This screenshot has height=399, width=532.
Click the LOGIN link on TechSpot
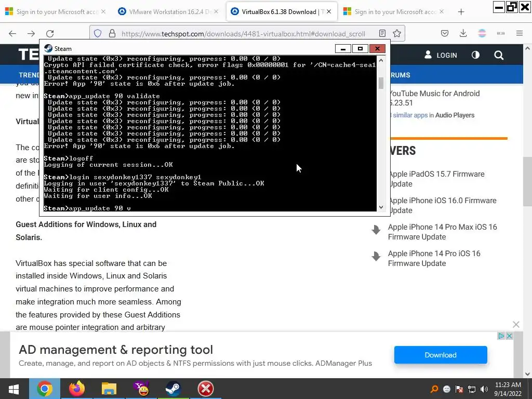click(441, 55)
